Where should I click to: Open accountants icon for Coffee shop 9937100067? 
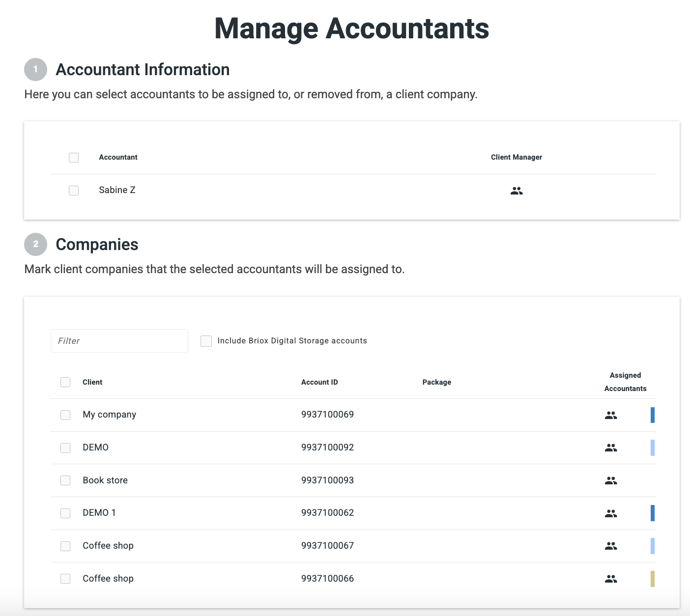pos(610,546)
